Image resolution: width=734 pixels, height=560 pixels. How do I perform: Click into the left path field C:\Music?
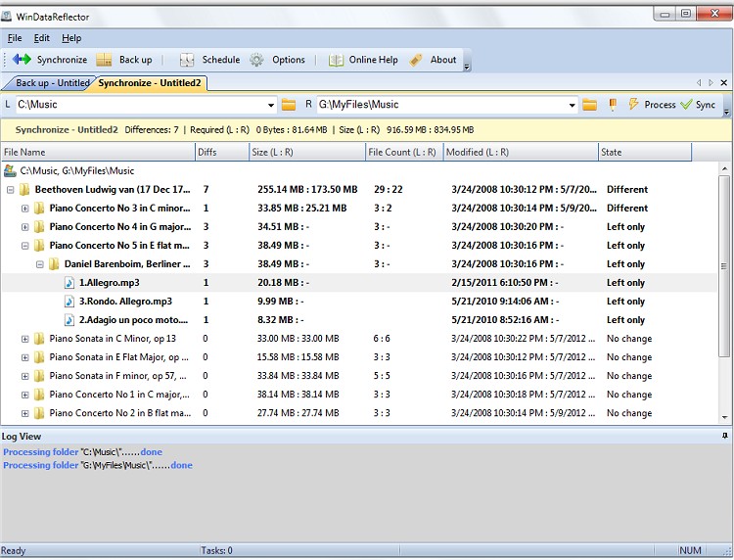click(140, 105)
